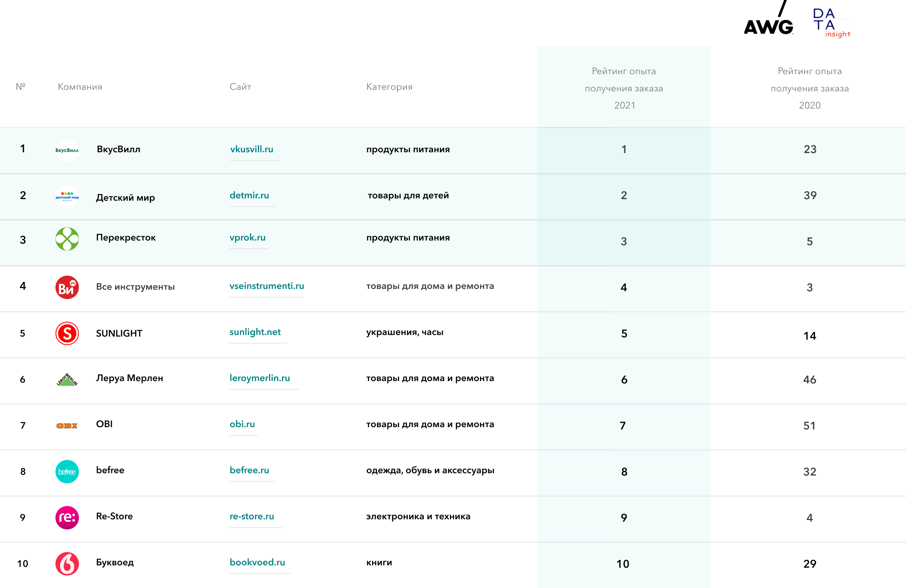
Task: Open the leroymerlin.ru link
Action: point(260,378)
